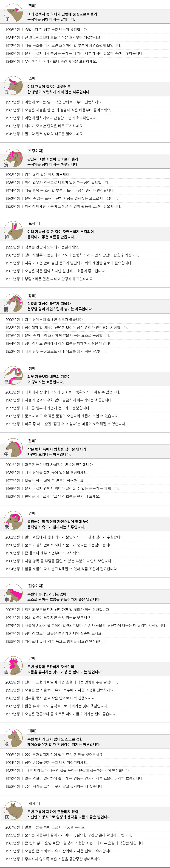Select the monkey (원숭이띠) zodiac icon
The width and height of the screenshot is (170, 868).
[x=14, y=593]
